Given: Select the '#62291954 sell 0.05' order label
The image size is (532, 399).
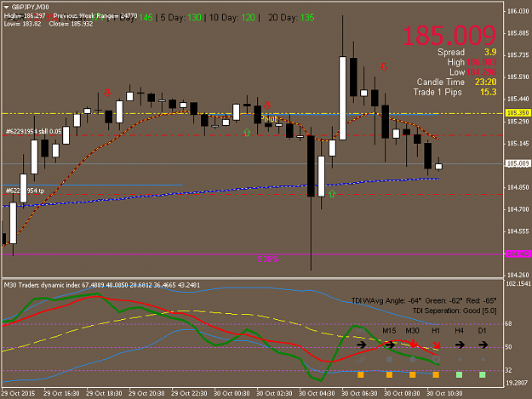Looking at the screenshot, I should (33, 131).
